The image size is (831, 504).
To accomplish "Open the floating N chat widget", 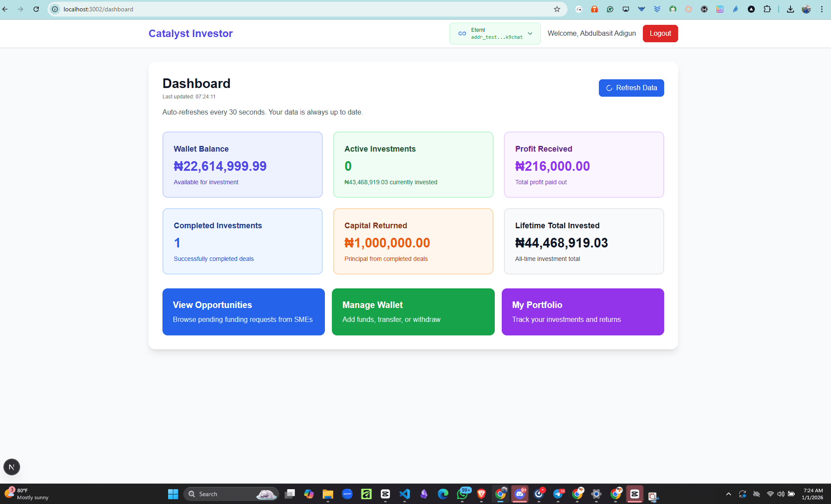I will pos(12,467).
